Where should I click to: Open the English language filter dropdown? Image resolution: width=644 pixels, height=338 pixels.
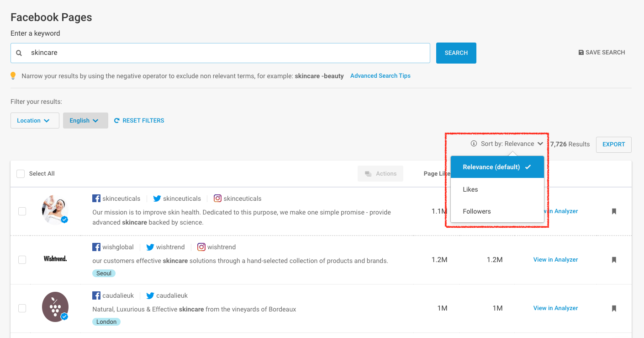[85, 120]
